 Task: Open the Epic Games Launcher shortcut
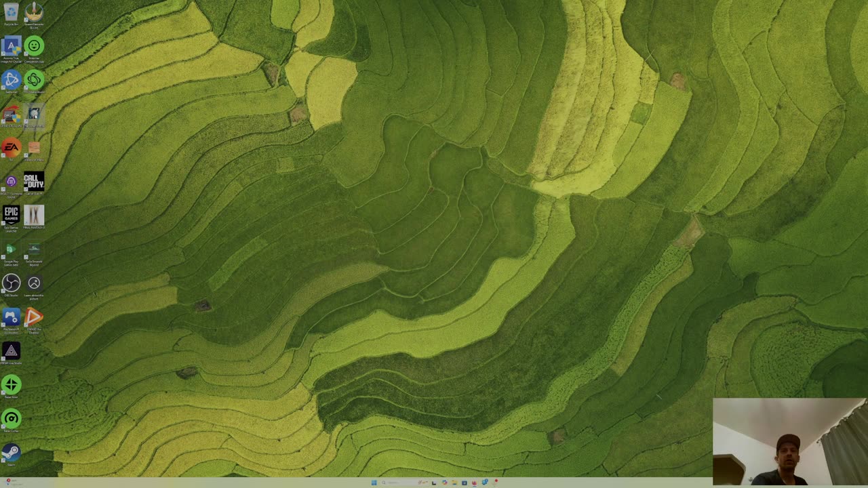pos(11,218)
